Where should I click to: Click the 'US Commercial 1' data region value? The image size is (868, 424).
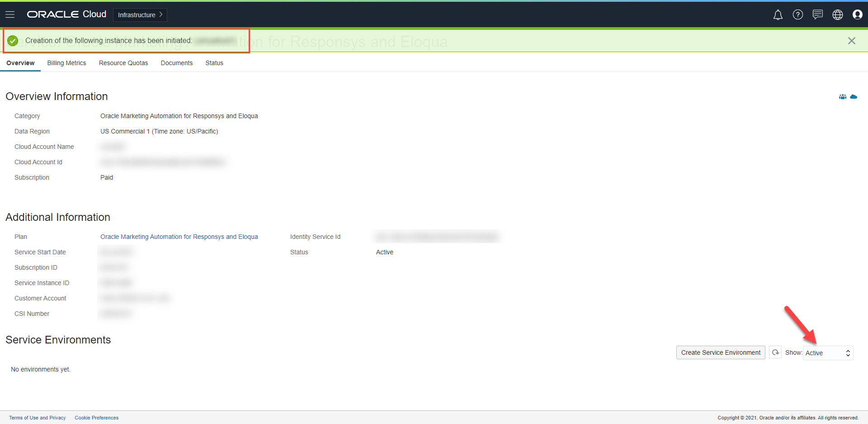coord(159,131)
